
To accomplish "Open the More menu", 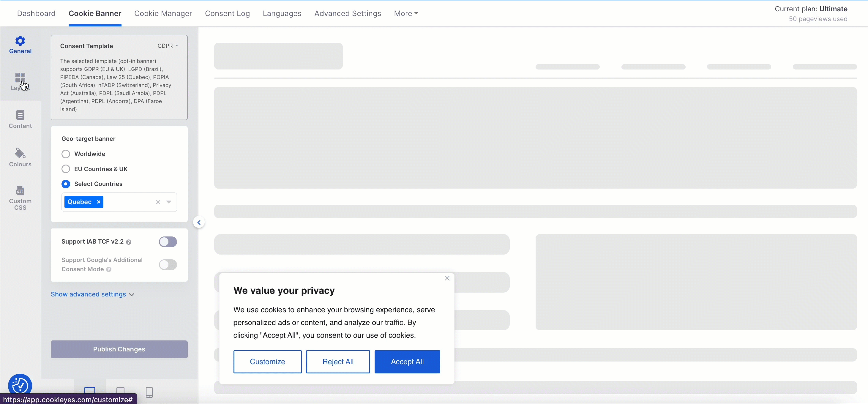I will 406,13.
